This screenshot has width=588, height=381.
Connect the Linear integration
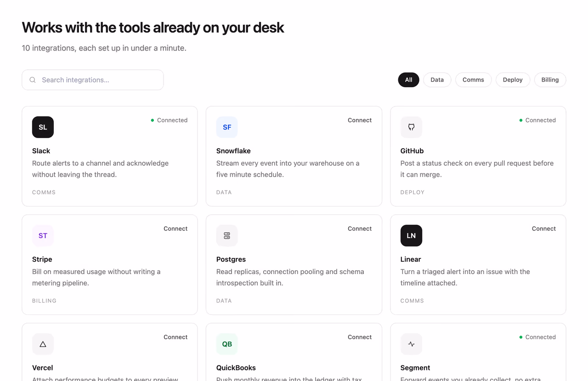(x=544, y=229)
